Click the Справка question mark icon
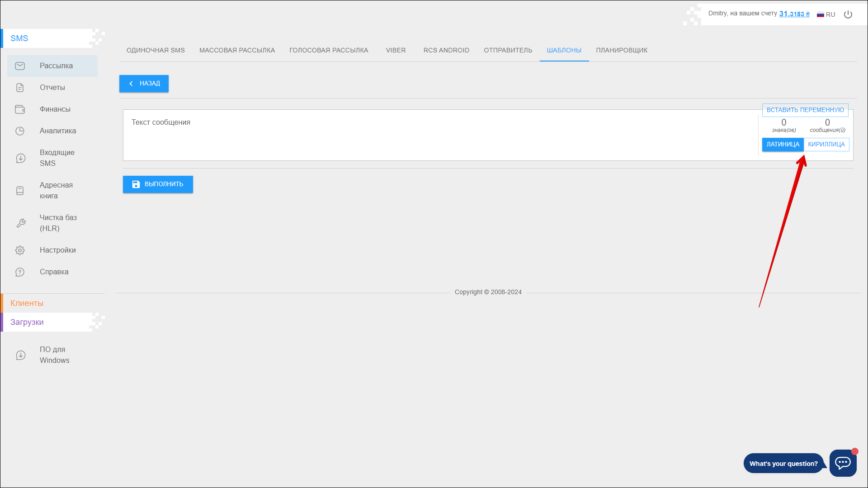Screen dimensions: 868x488 click(x=20, y=272)
